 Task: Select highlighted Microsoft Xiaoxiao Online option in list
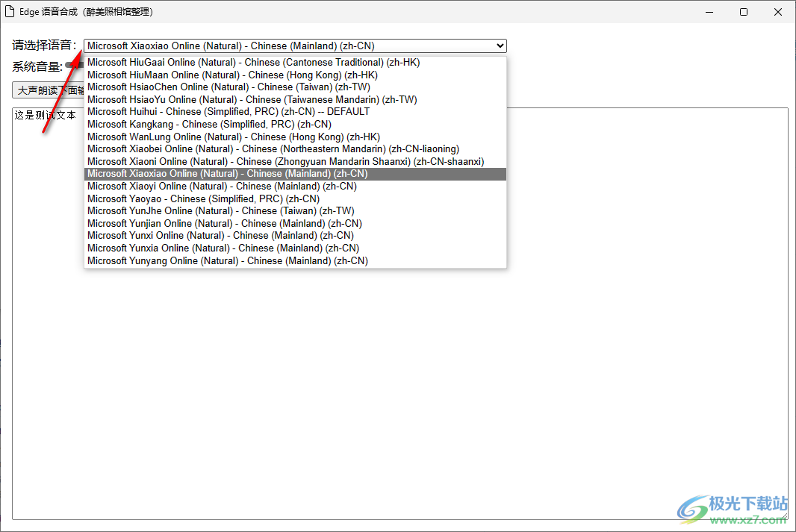[x=295, y=174]
